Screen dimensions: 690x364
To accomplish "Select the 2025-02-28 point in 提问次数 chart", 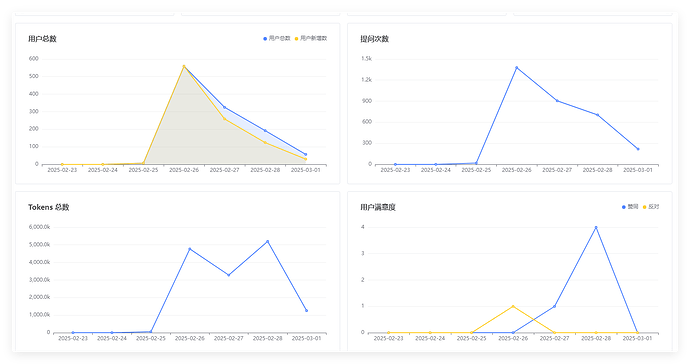I will pos(598,115).
